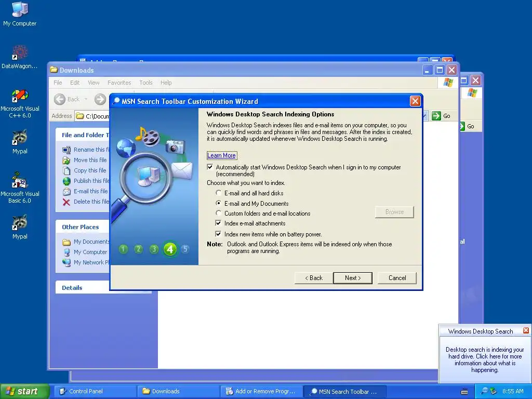This screenshot has height=399, width=532.
Task: Select E-mail and My Documents option
Action: click(x=219, y=203)
